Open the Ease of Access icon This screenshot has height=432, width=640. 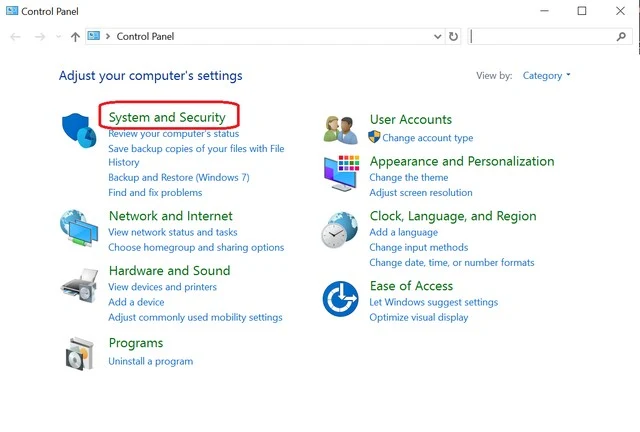[x=340, y=298]
